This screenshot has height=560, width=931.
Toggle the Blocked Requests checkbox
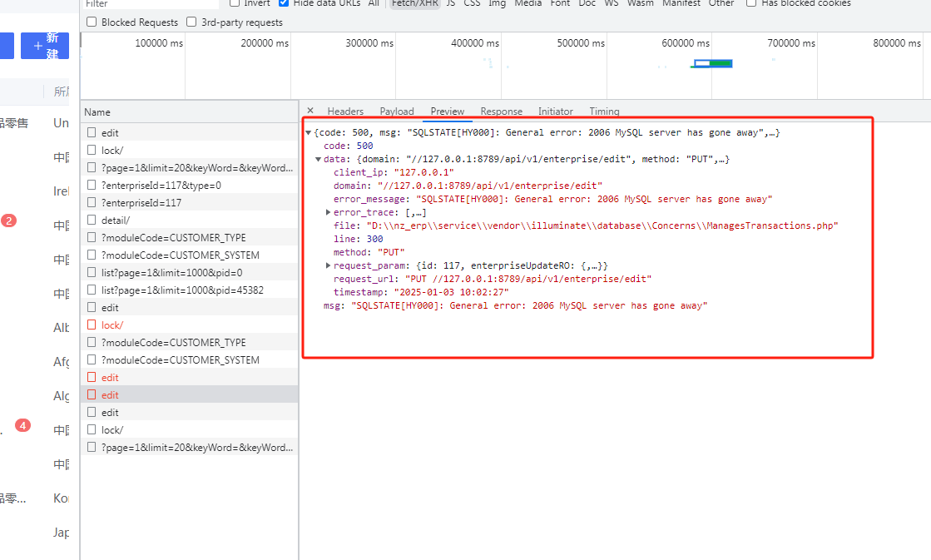[x=92, y=22]
